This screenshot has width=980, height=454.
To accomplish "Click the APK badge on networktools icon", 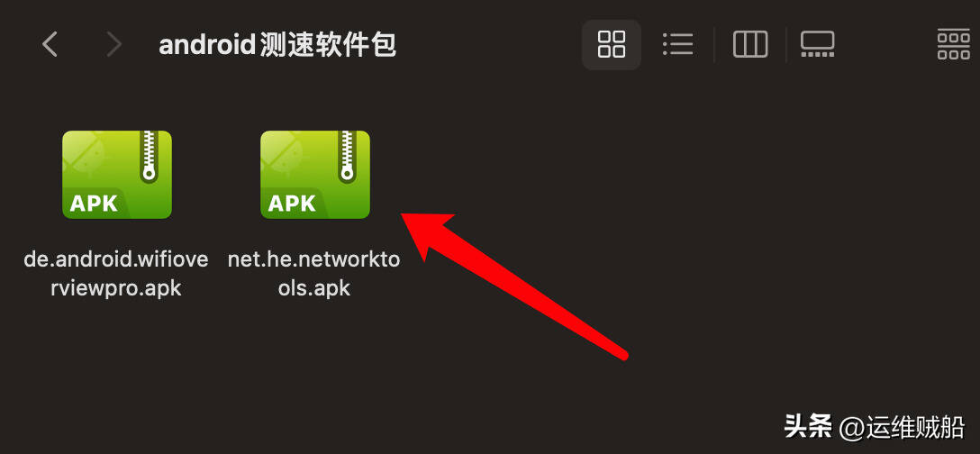I will (292, 204).
